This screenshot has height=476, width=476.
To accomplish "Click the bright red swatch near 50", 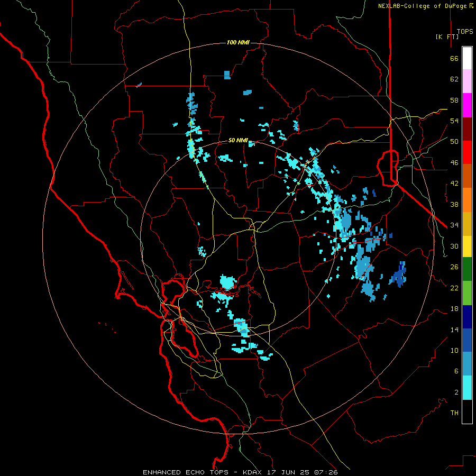I will click(467, 152).
